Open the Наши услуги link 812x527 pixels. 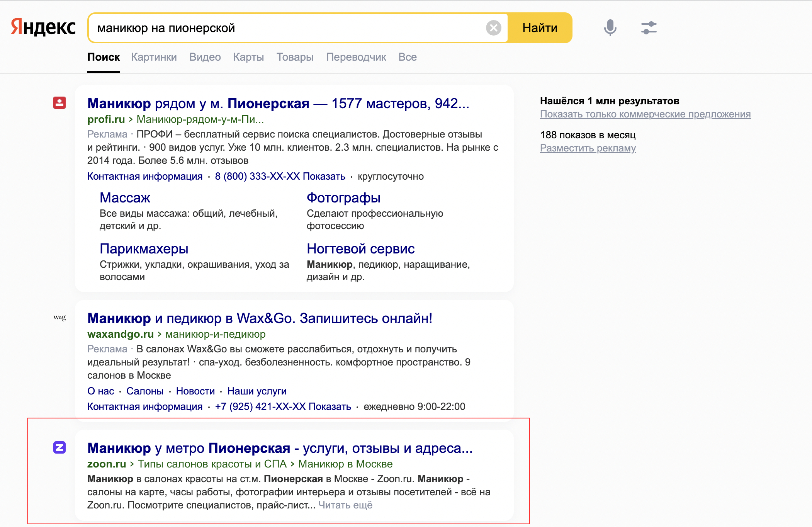pos(257,391)
